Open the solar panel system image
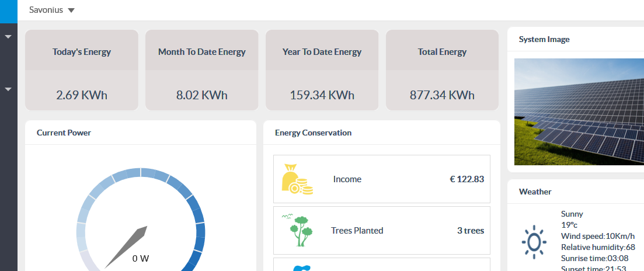644x271 pixels. 579,112
